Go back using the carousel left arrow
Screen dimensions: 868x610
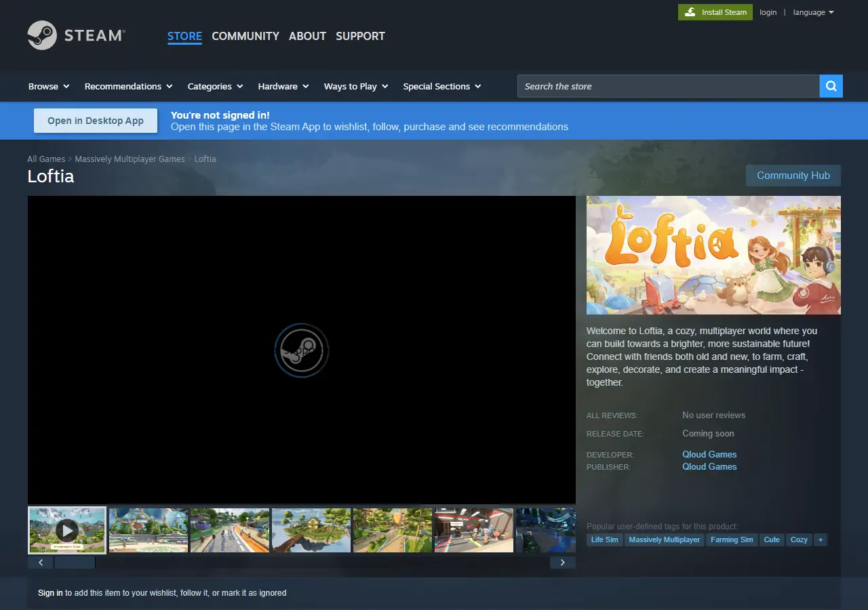tap(40, 562)
